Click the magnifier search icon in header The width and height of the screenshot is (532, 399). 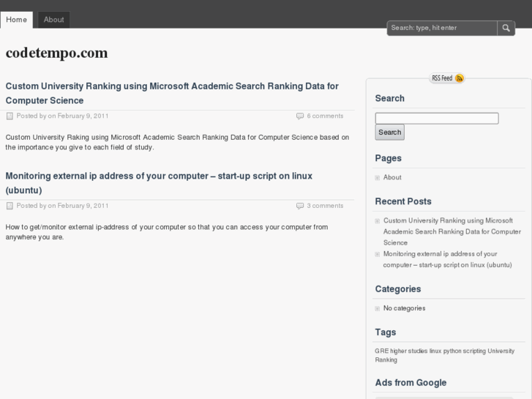pos(506,28)
